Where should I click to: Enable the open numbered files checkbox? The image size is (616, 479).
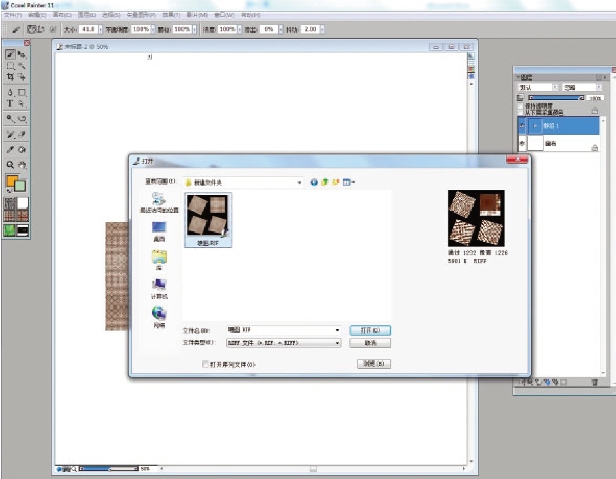(x=206, y=364)
